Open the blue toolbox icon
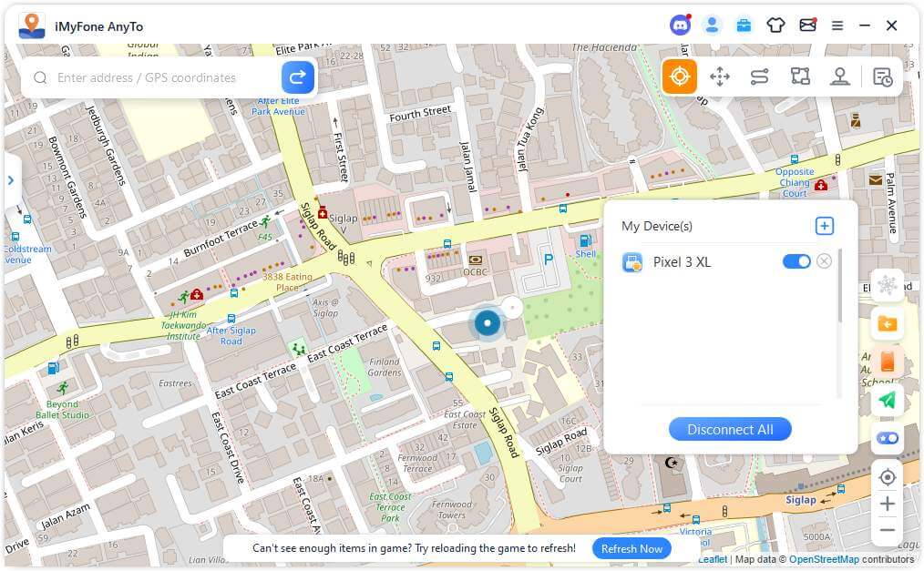The height and width of the screenshot is (571, 924). point(744,25)
